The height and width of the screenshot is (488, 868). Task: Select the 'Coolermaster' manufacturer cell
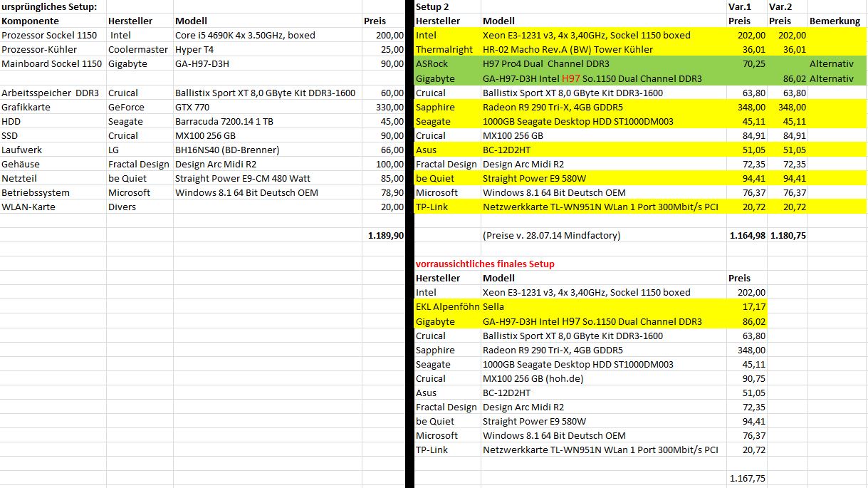point(140,49)
